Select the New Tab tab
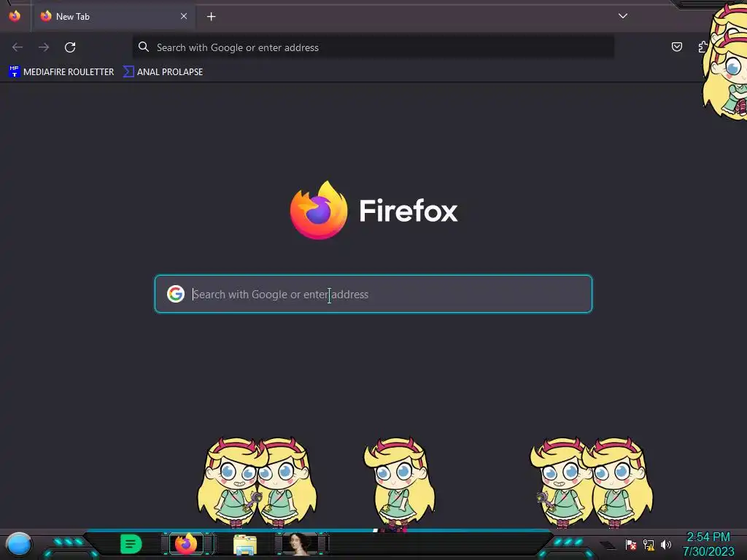The image size is (747, 560). [x=113, y=17]
